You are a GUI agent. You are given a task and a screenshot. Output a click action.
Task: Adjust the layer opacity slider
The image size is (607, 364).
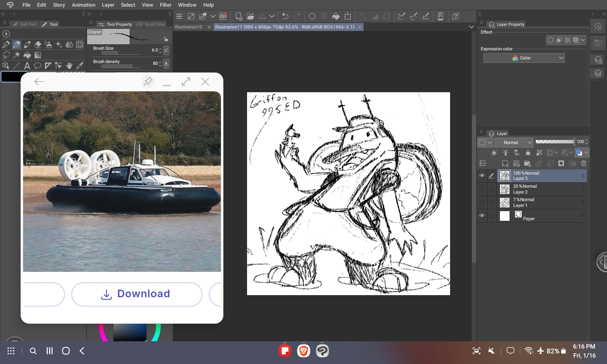click(x=554, y=142)
